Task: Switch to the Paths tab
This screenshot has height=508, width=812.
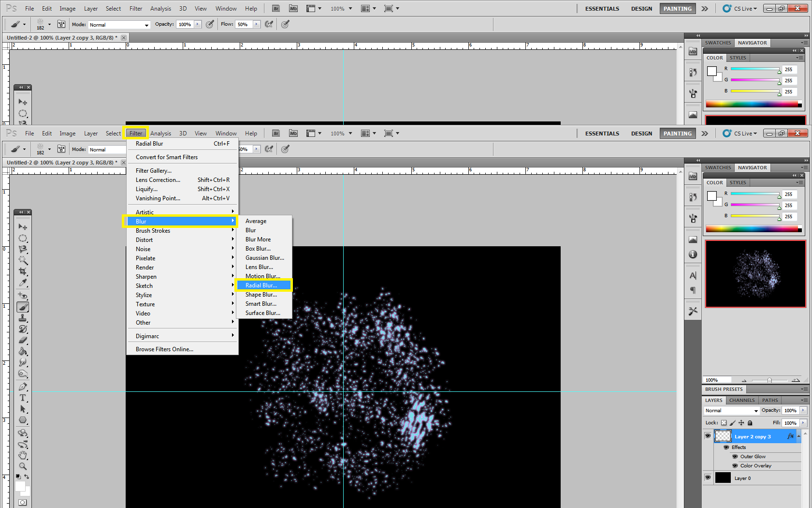Action: (x=770, y=400)
